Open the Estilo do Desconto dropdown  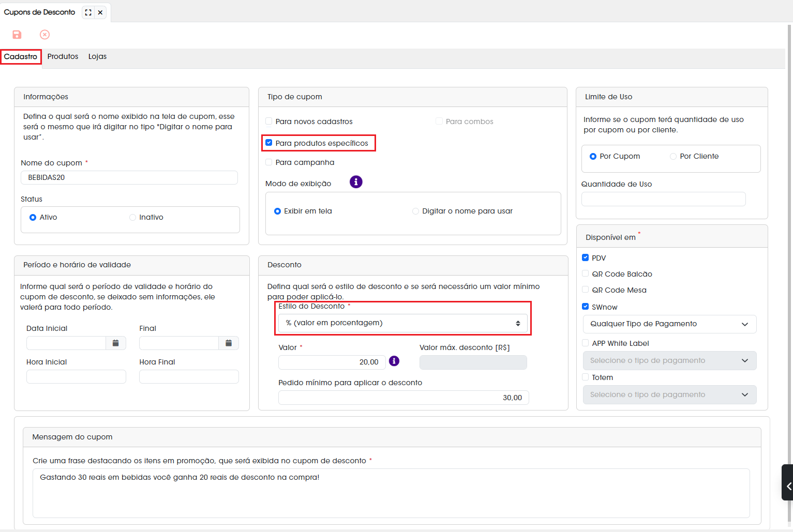click(403, 323)
